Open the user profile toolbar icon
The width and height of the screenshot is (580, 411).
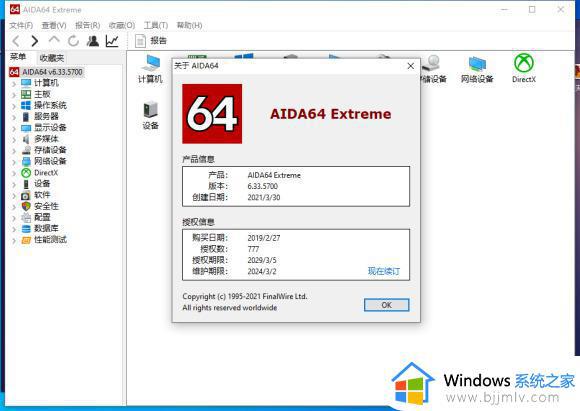[x=92, y=41]
